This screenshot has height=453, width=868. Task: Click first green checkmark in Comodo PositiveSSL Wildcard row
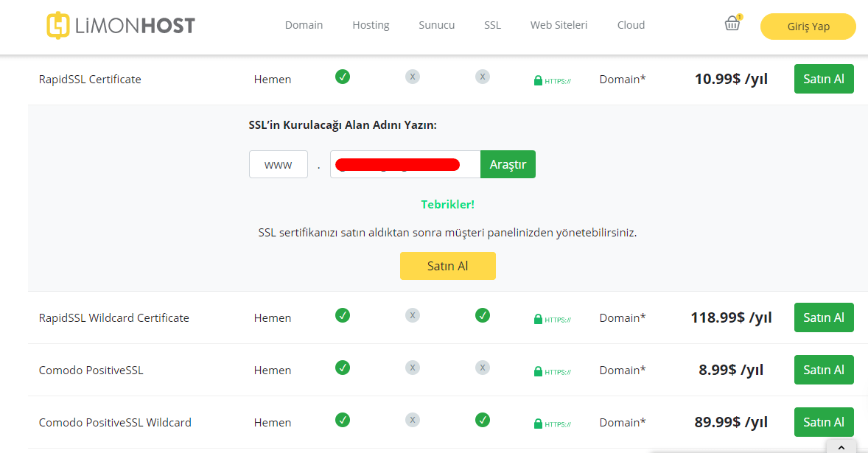click(343, 421)
